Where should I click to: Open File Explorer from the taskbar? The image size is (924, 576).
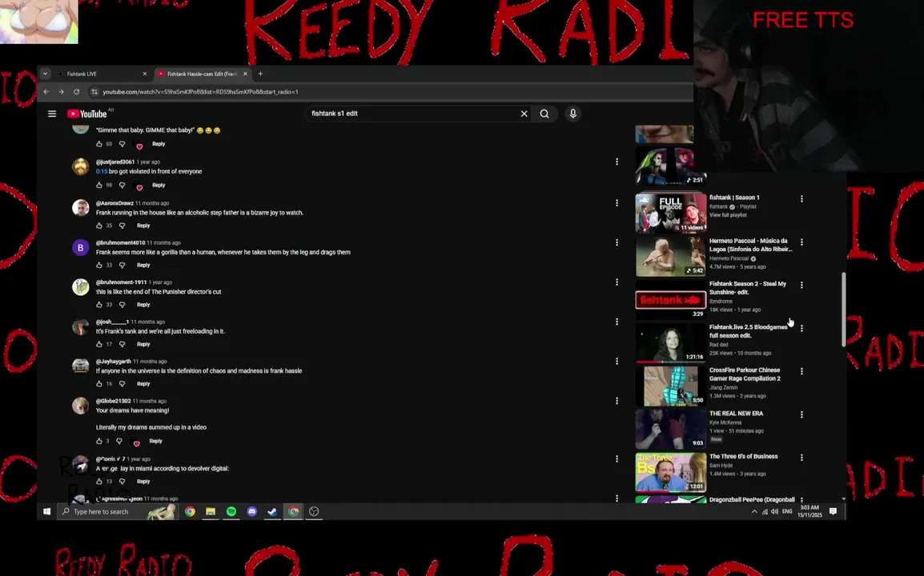pos(211,511)
